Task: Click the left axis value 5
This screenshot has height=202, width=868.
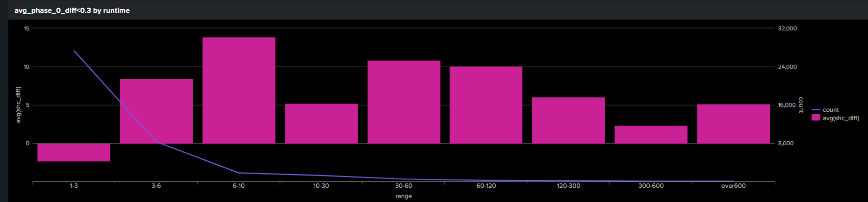Action: [28, 105]
